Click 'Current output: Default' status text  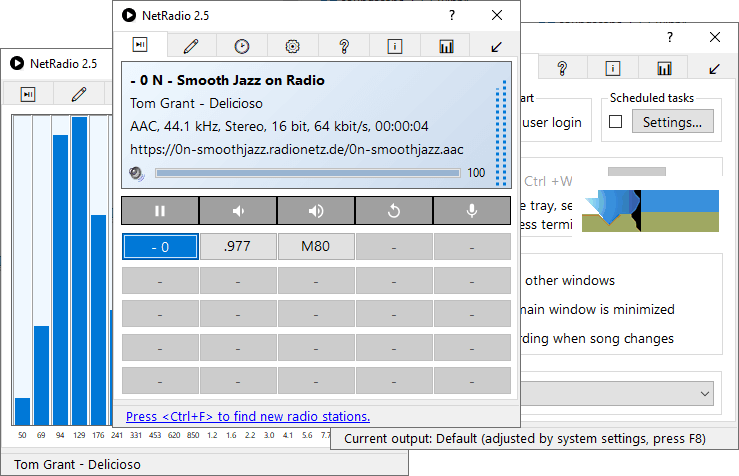[525, 439]
